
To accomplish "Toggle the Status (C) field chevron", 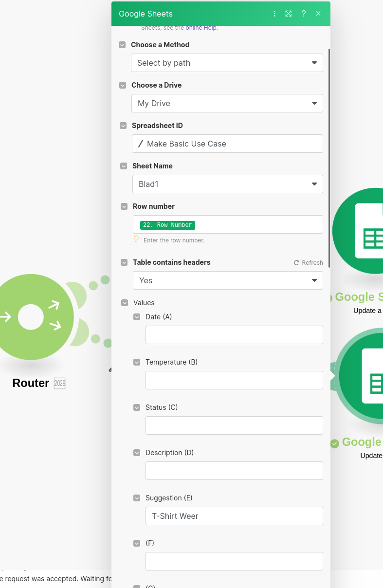I will point(137,407).
